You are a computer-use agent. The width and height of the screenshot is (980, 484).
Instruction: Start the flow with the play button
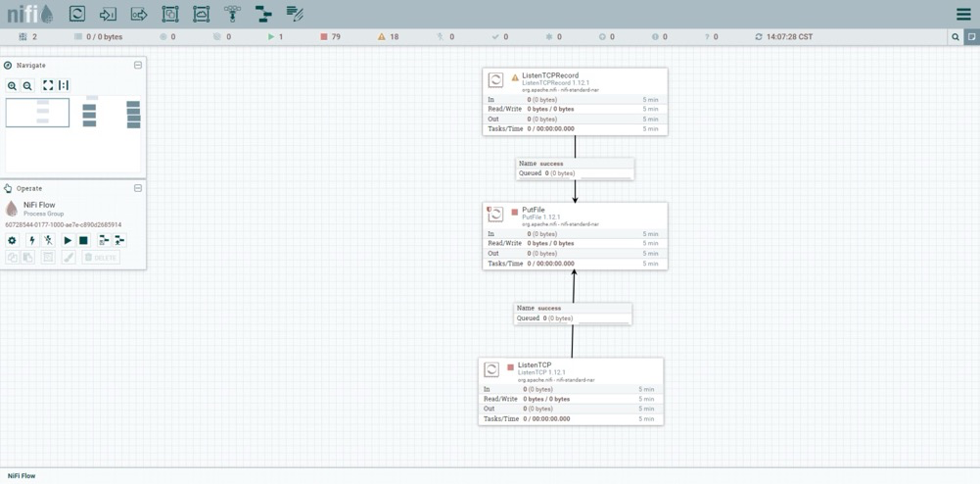coord(68,240)
